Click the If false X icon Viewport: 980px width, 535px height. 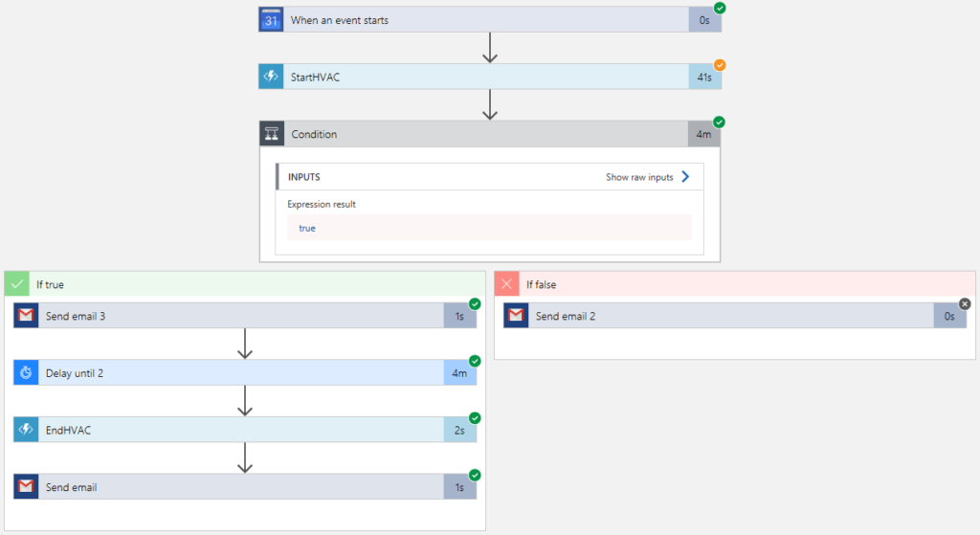pyautogui.click(x=507, y=284)
